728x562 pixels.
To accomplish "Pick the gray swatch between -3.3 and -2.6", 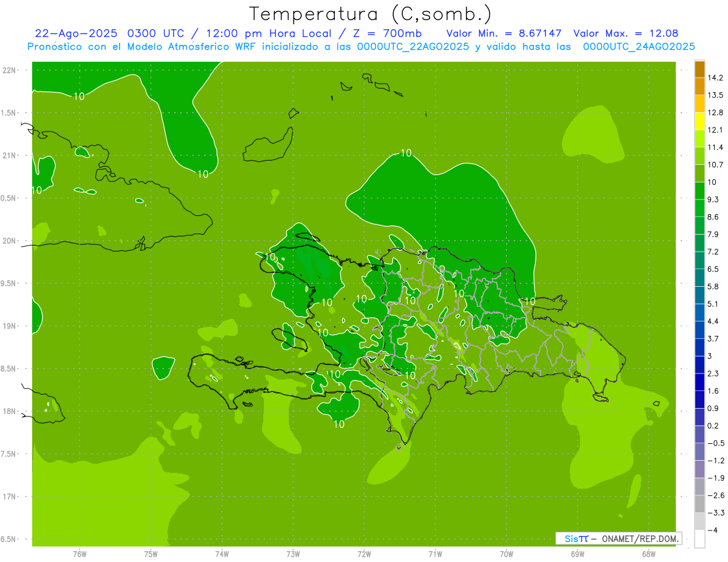I will pos(699,504).
